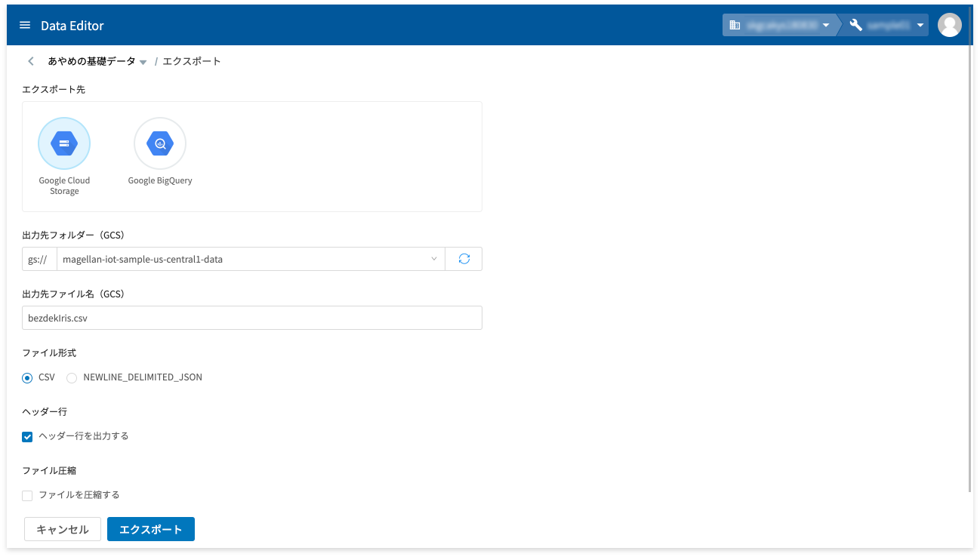Viewport: 980px width, 557px height.
Task: Select Google BigQuery export destination
Action: click(160, 143)
